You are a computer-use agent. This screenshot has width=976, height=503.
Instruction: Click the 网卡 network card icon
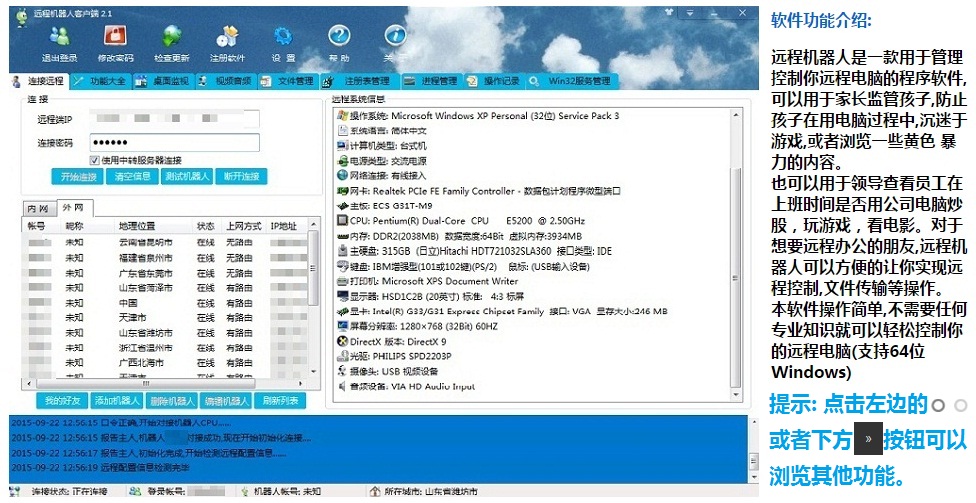(x=342, y=190)
